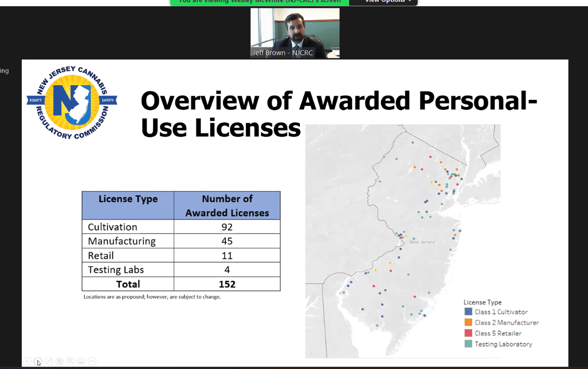Click the green screen-sharing banner
Viewport: 588px width, 369px height.
[259, 1]
